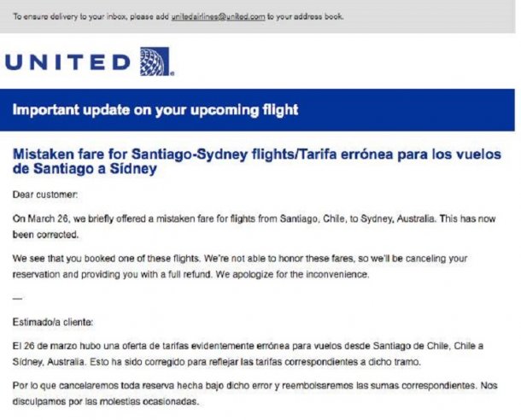
Task: Click the "Mistaken fare for Santiago-Sydney flights" heading
Action: [x=128, y=155]
